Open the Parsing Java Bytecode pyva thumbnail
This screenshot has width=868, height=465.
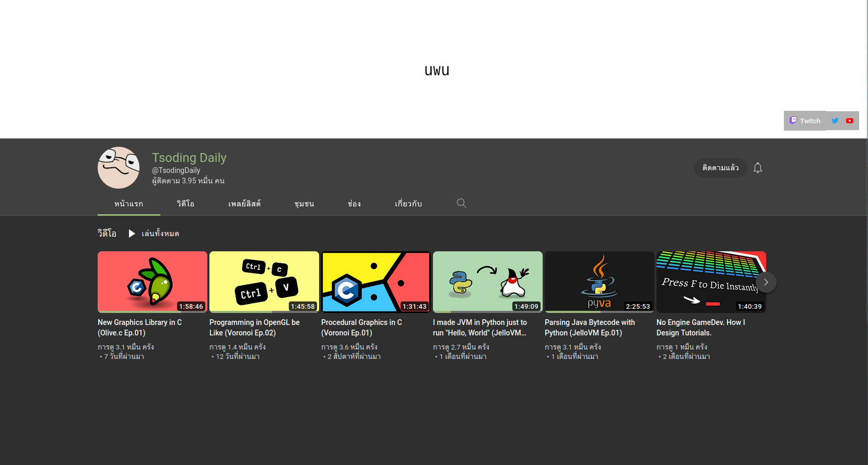[x=599, y=282]
